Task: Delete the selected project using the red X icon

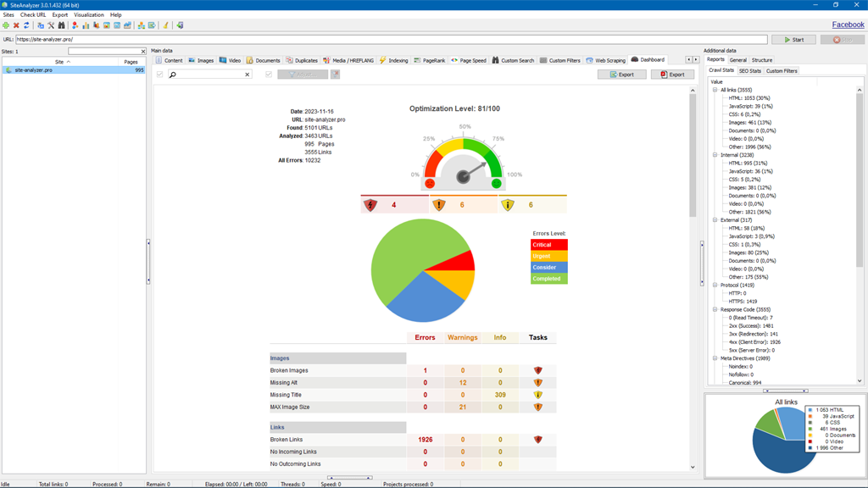Action: (x=16, y=25)
